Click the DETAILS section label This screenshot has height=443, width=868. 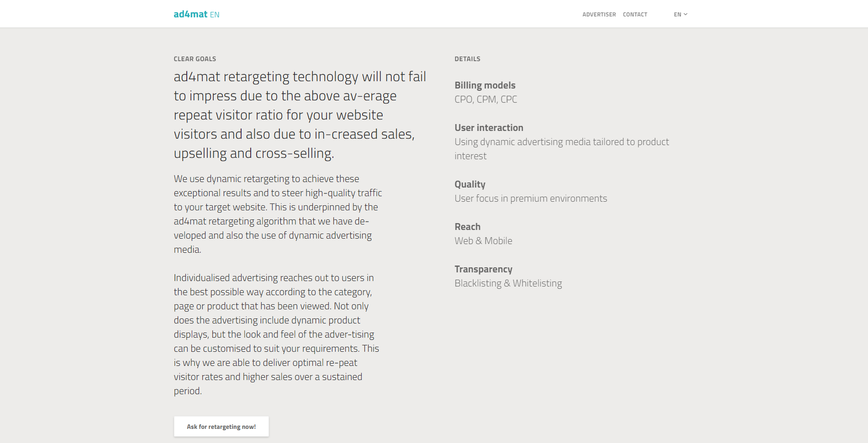(x=468, y=59)
